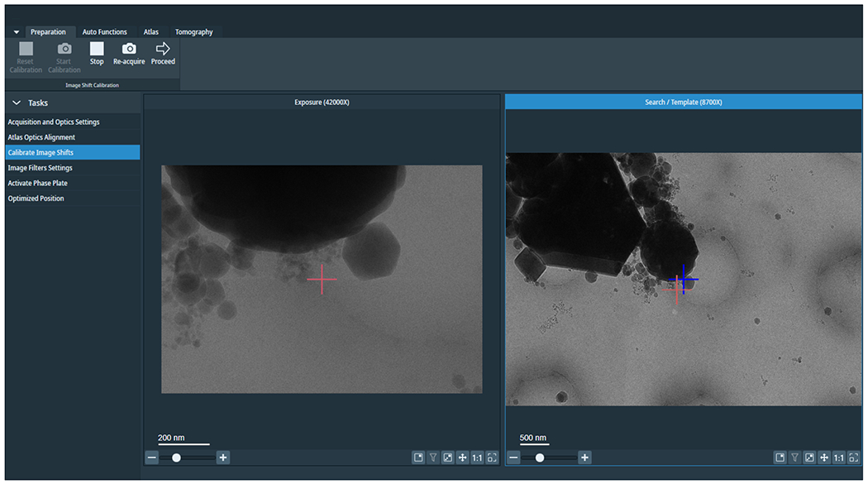Collapse the Tasks panel chevron

tap(17, 103)
